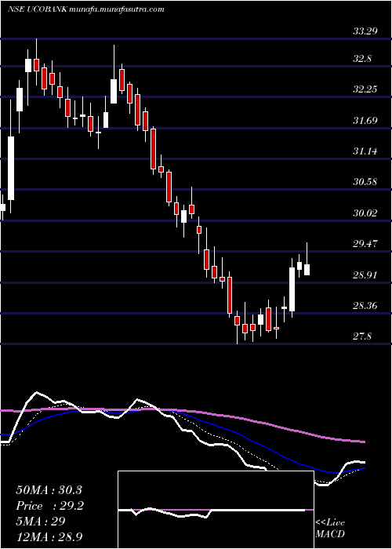Click the Price : 29.2 reading

49,506
